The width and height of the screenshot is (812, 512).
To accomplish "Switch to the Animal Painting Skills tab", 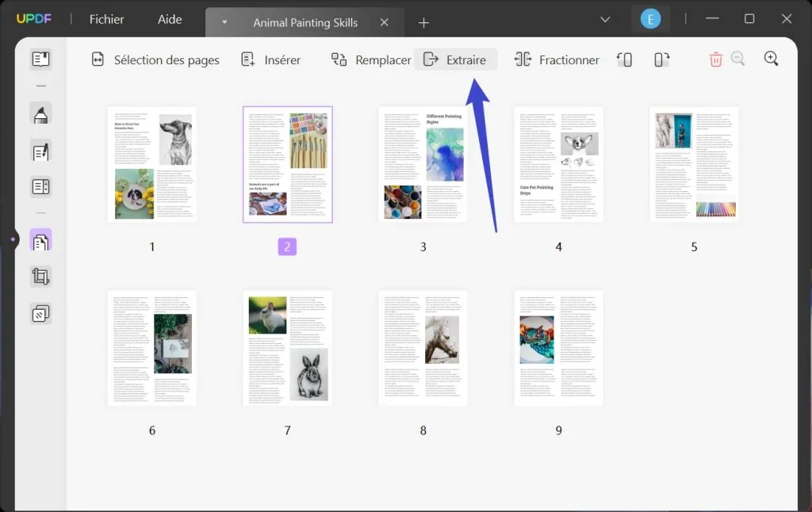I will (304, 21).
